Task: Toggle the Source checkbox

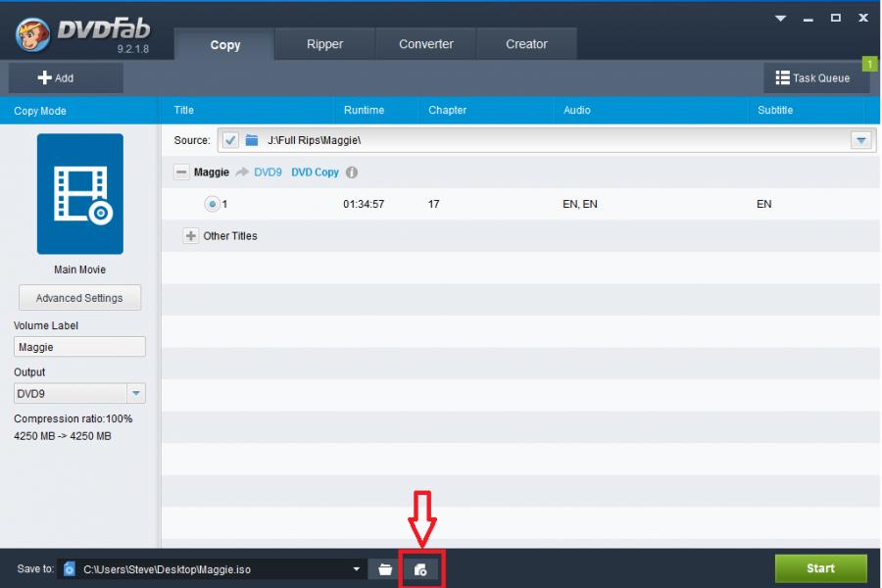Action: (x=230, y=140)
